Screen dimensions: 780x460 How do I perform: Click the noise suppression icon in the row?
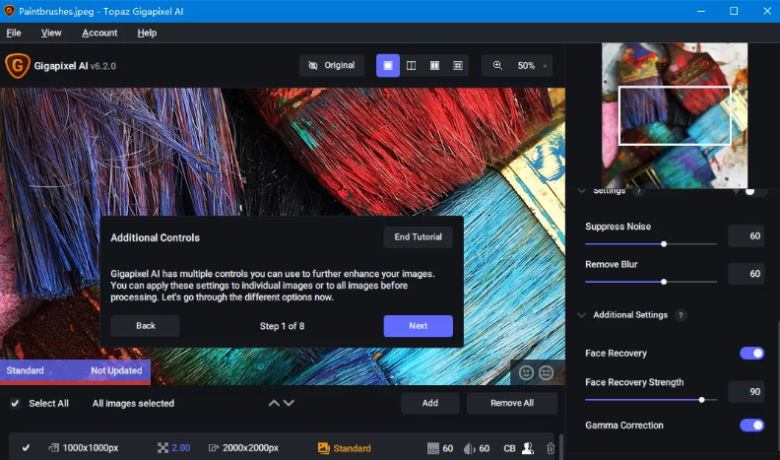(433, 448)
